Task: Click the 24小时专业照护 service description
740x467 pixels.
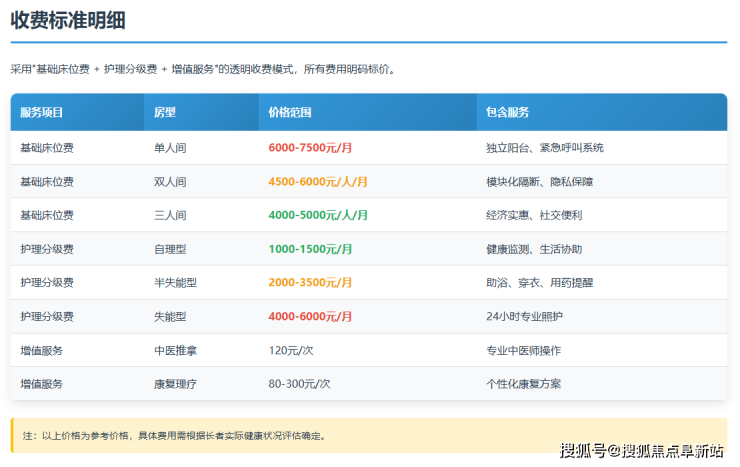Action: click(x=524, y=316)
